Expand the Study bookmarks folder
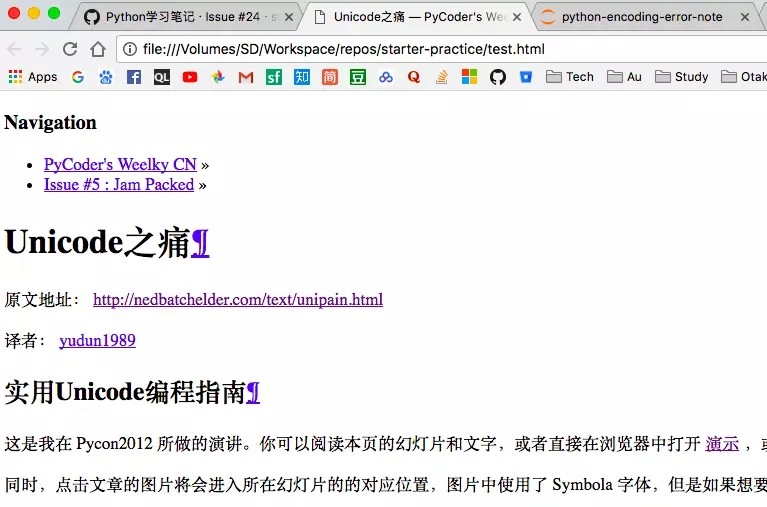767x507 pixels. 681,77
